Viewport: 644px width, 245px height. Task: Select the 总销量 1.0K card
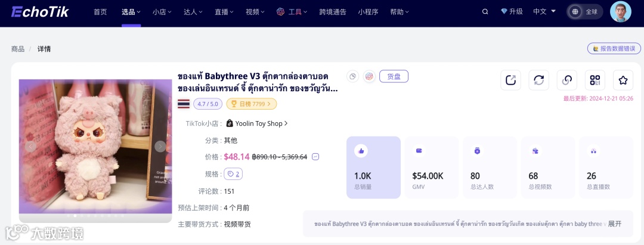click(373, 168)
